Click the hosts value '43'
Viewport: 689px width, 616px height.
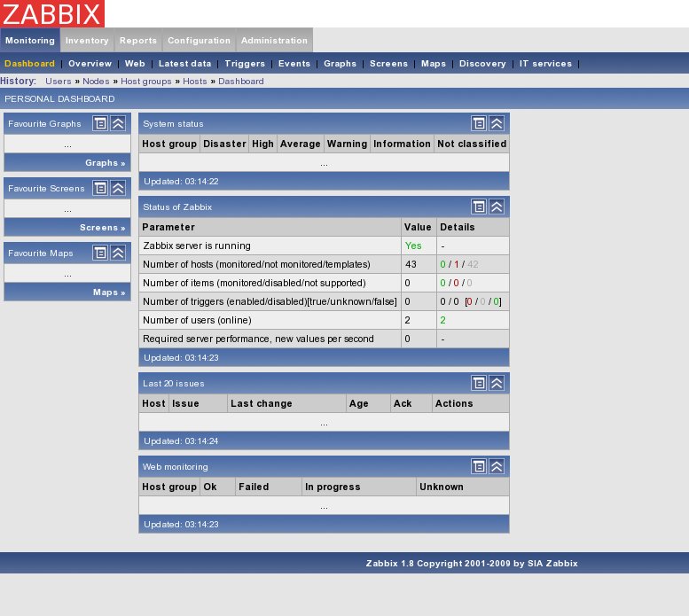411,264
